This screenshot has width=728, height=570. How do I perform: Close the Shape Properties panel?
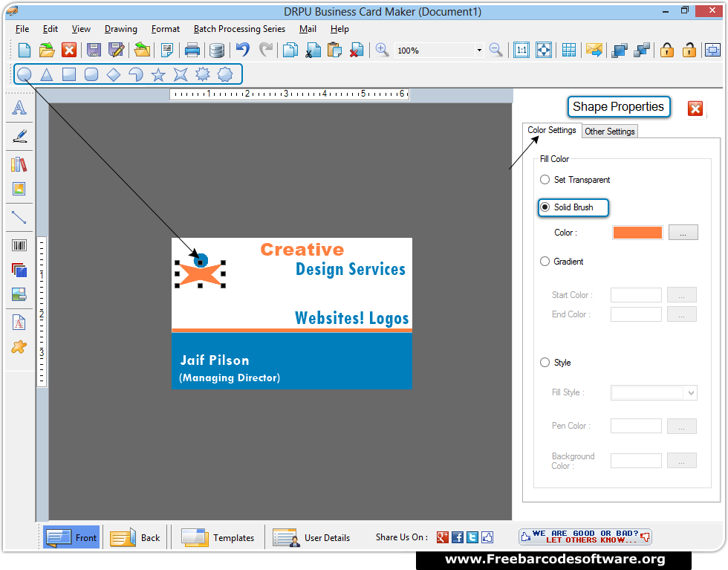(x=695, y=109)
